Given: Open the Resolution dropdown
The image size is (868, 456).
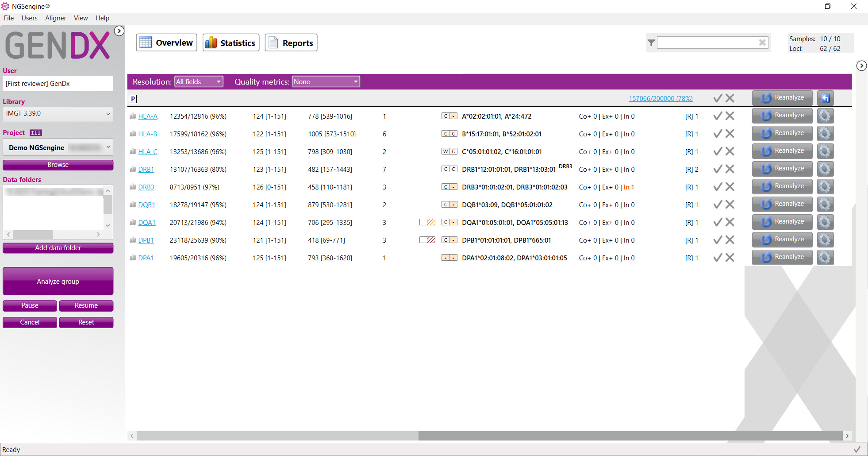Looking at the screenshot, I should 199,81.
